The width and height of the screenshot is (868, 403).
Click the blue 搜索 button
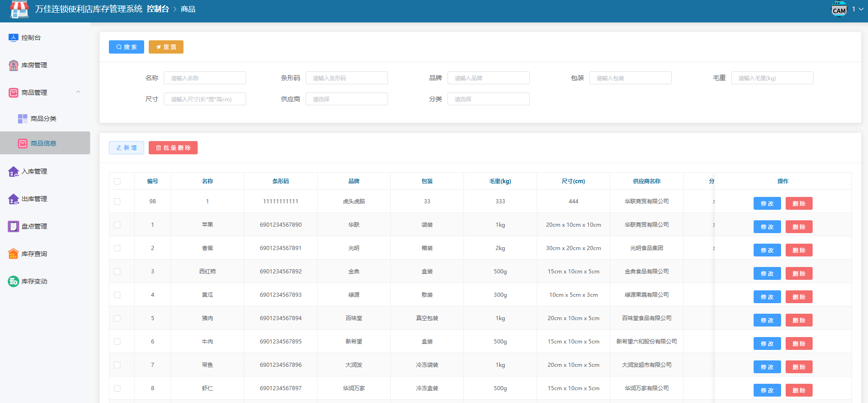click(x=126, y=47)
